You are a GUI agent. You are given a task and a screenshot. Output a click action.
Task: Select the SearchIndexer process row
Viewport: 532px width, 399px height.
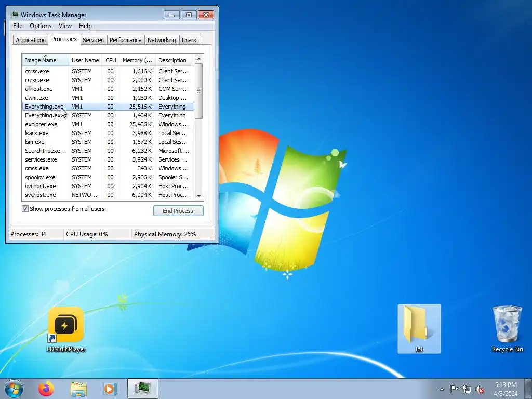[x=108, y=151]
